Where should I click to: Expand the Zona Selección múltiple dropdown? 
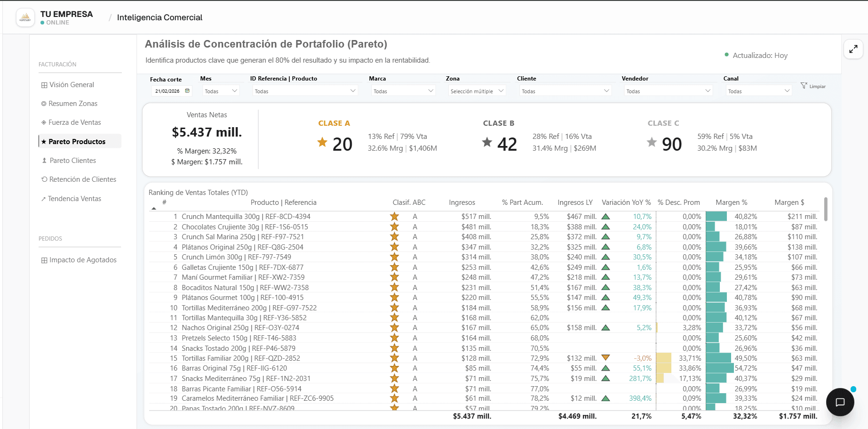pyautogui.click(x=477, y=91)
